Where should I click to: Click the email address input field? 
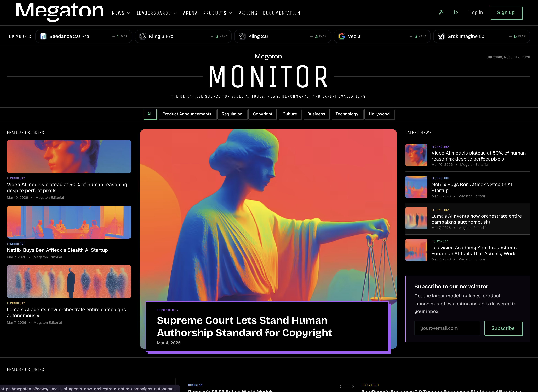tap(447, 328)
